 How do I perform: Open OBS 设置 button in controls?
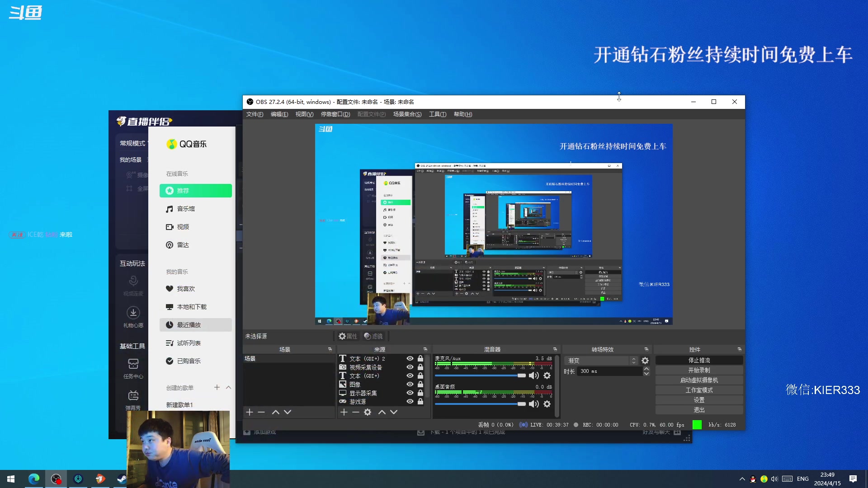699,400
